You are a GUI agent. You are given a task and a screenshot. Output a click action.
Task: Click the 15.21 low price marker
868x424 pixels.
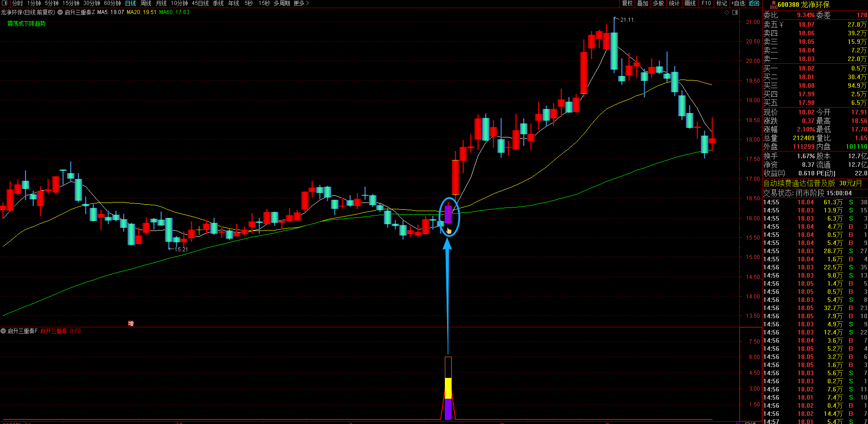[181, 249]
